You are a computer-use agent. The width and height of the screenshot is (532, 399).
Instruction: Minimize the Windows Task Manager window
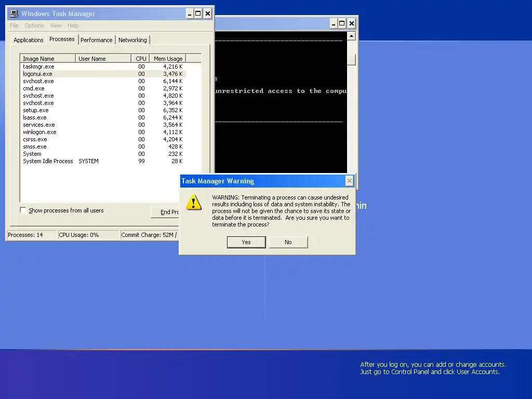coord(190,14)
